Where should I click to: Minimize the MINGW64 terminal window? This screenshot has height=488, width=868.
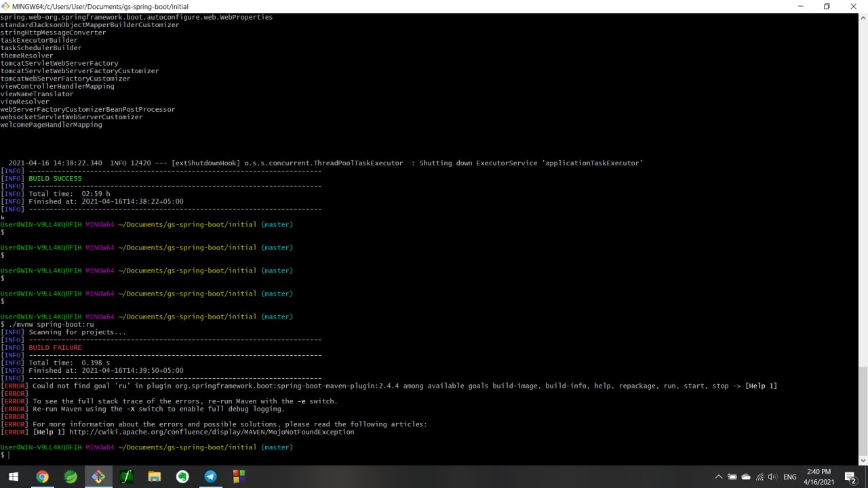pos(800,6)
